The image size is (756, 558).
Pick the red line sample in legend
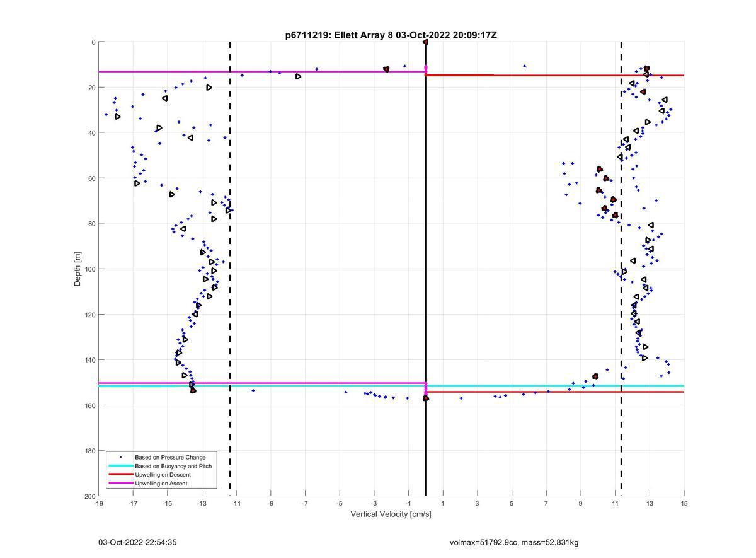[121, 475]
